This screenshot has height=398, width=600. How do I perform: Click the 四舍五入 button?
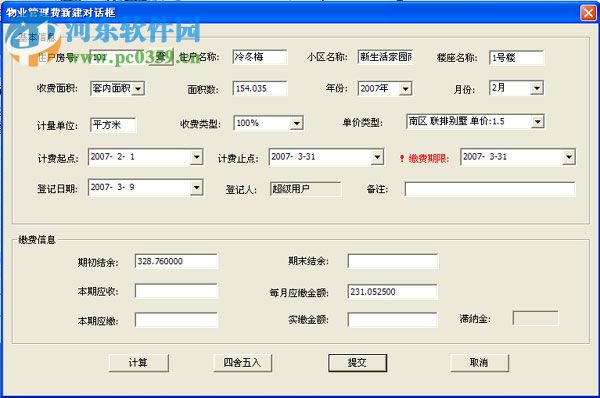click(243, 362)
